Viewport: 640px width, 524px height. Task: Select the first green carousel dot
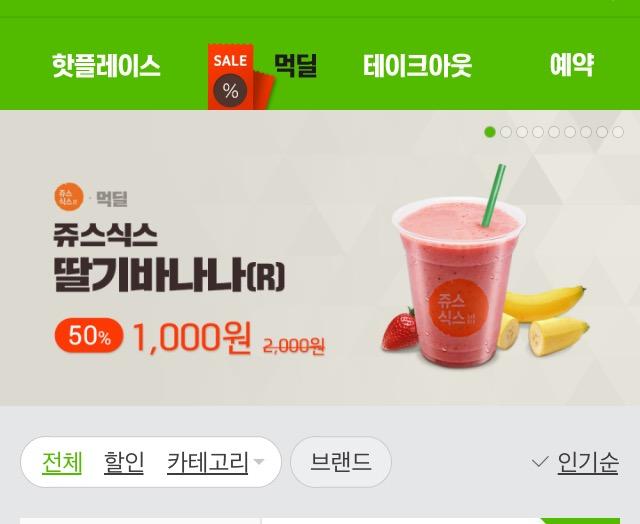click(x=490, y=132)
